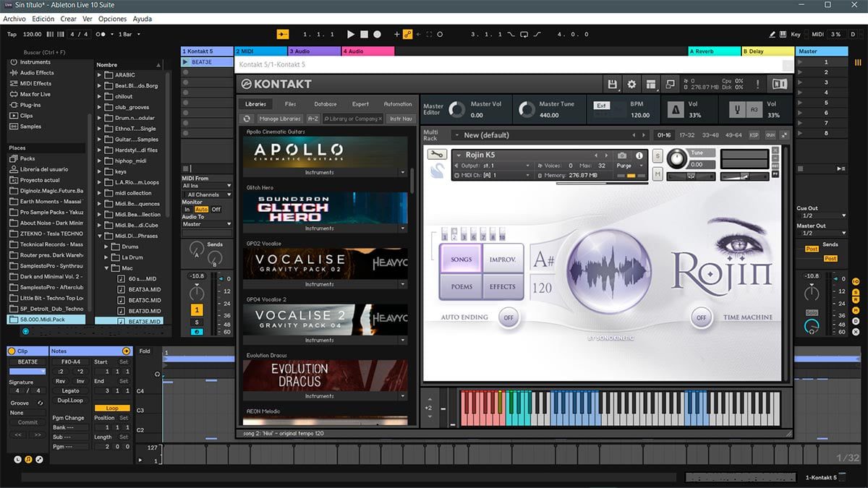Open the Kontakt workspace layout icon
868x488 pixels.
[x=651, y=84]
